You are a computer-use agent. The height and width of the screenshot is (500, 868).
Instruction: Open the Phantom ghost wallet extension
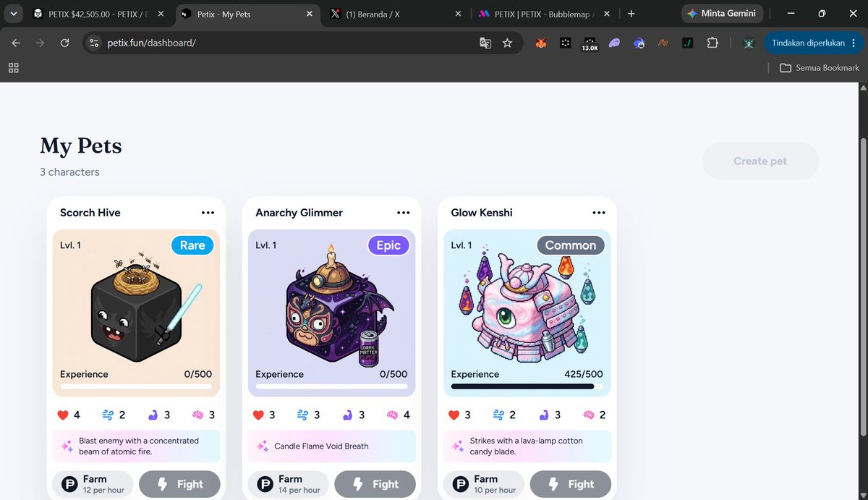614,43
